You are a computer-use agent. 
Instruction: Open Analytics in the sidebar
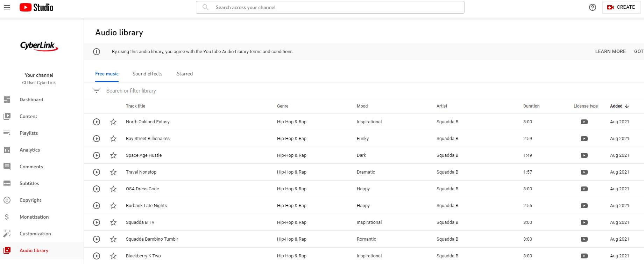(x=42, y=150)
